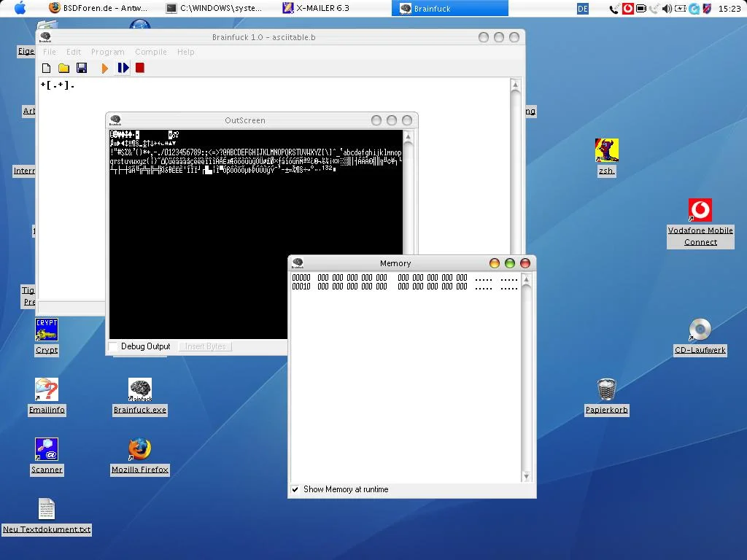Step through program with blue step icon

(123, 68)
